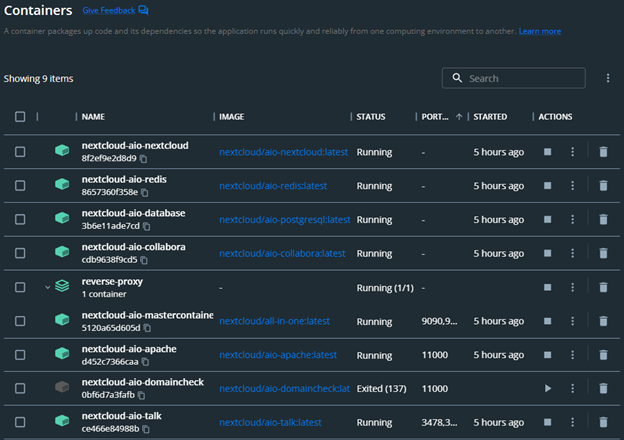Image resolution: width=624 pixels, height=440 pixels.
Task: Stop the nextcloud-aio-database container
Action: [x=548, y=219]
